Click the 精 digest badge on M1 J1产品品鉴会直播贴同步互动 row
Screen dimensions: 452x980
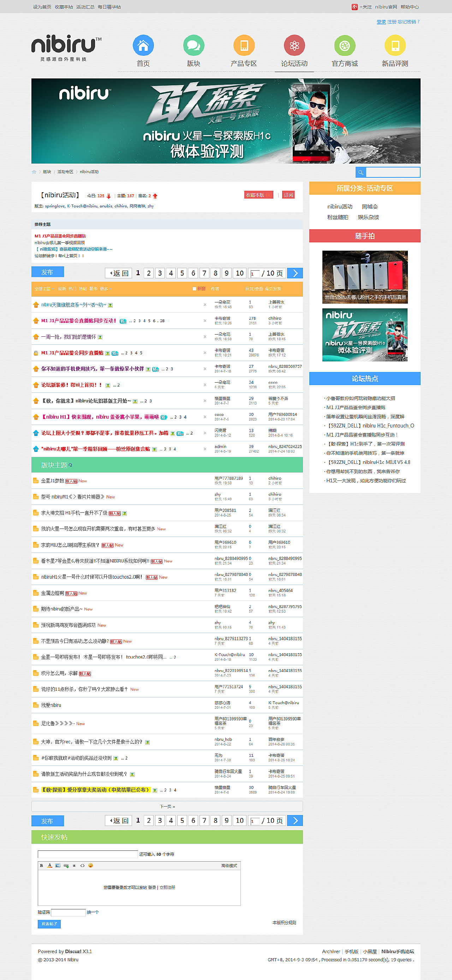(123, 321)
